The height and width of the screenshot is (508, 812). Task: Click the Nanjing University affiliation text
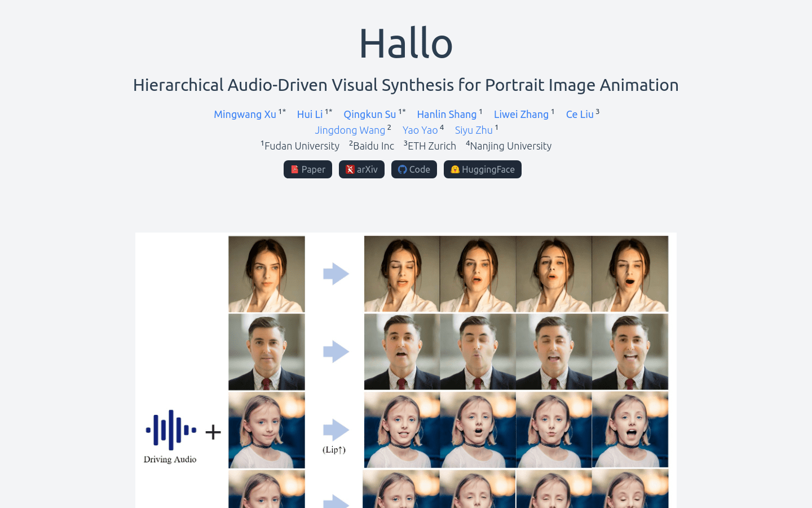(x=510, y=146)
